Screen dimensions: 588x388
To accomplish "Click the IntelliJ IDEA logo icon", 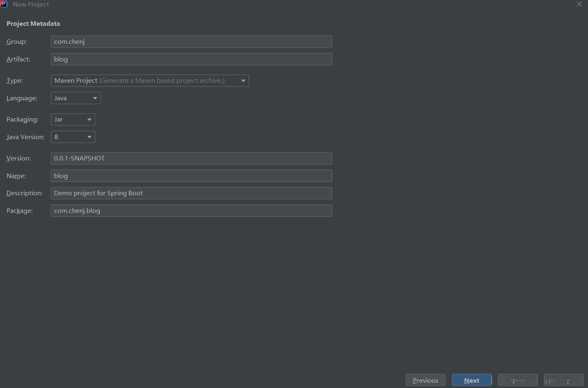I will pyautogui.click(x=4, y=4).
